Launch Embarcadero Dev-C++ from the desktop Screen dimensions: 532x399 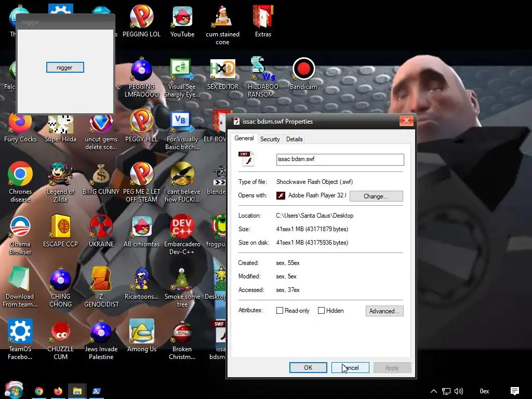[182, 235]
